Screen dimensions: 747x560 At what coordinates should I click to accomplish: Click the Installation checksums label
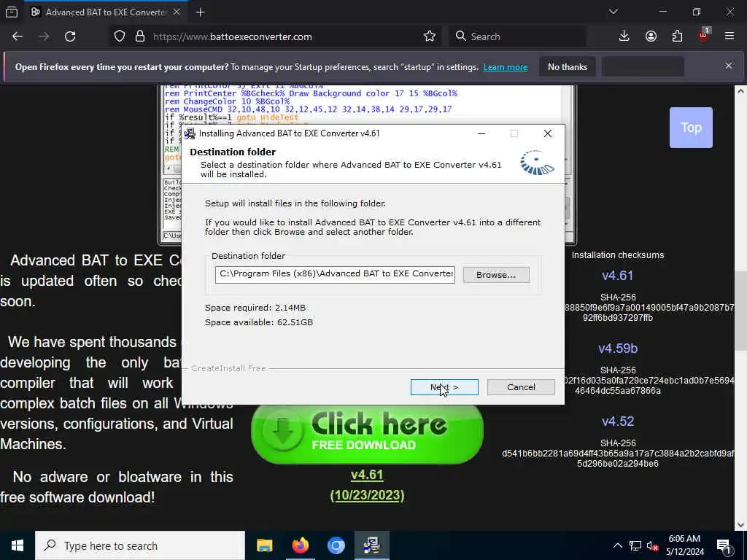(x=618, y=255)
